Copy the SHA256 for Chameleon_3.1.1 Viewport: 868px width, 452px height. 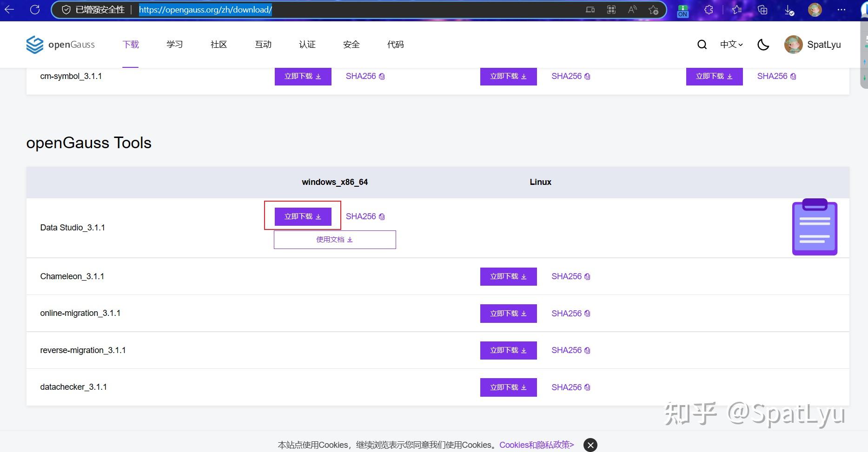click(587, 276)
